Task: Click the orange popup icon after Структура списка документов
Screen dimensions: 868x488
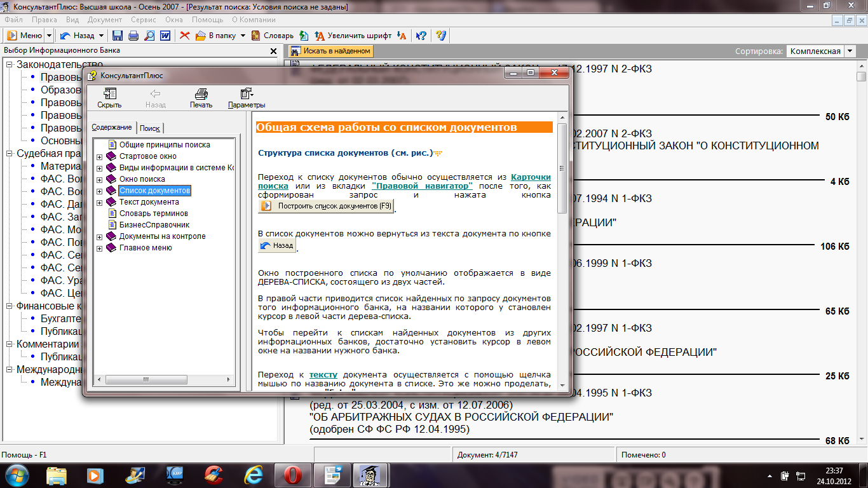Action: point(438,153)
